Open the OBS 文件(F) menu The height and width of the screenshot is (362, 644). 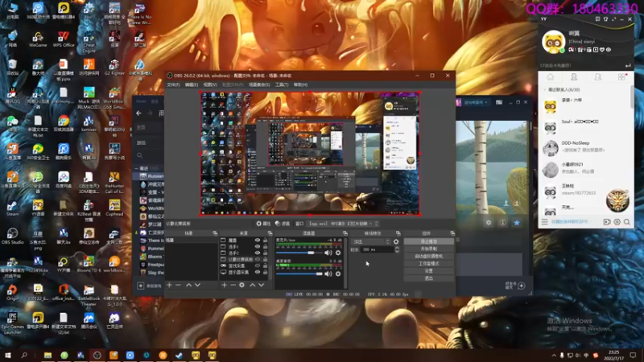click(x=173, y=84)
